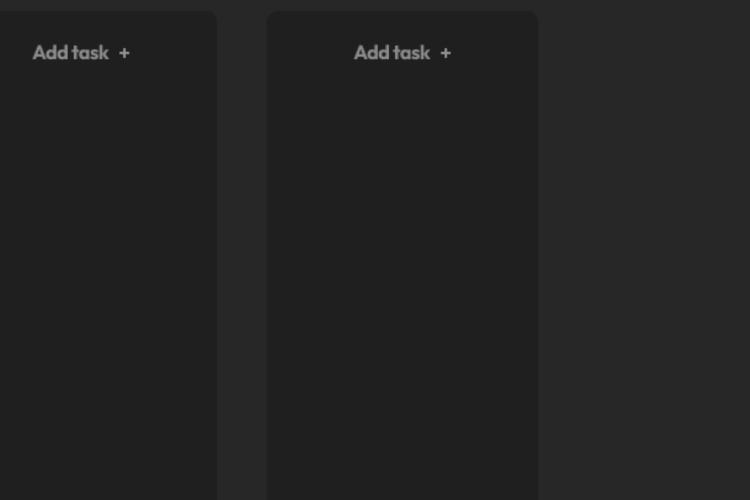The height and width of the screenshot is (500, 750).
Task: Tap the '+' symbol beside the left 'Add task'
Action: coord(124,53)
